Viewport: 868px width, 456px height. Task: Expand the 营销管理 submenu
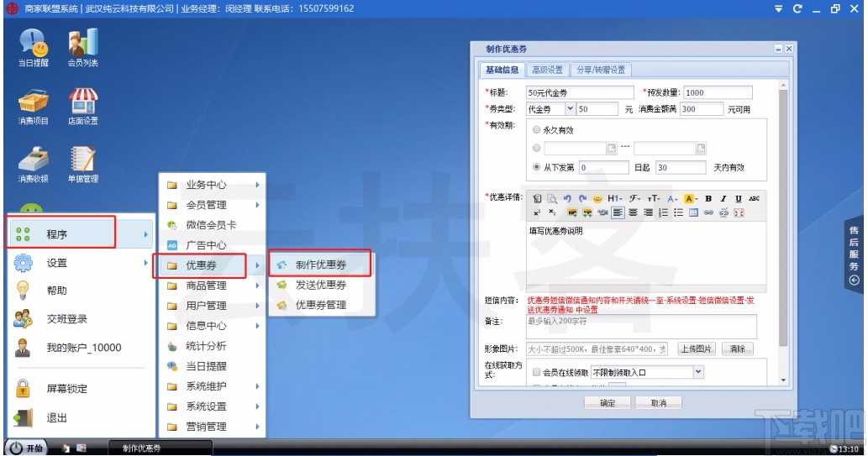point(213,426)
